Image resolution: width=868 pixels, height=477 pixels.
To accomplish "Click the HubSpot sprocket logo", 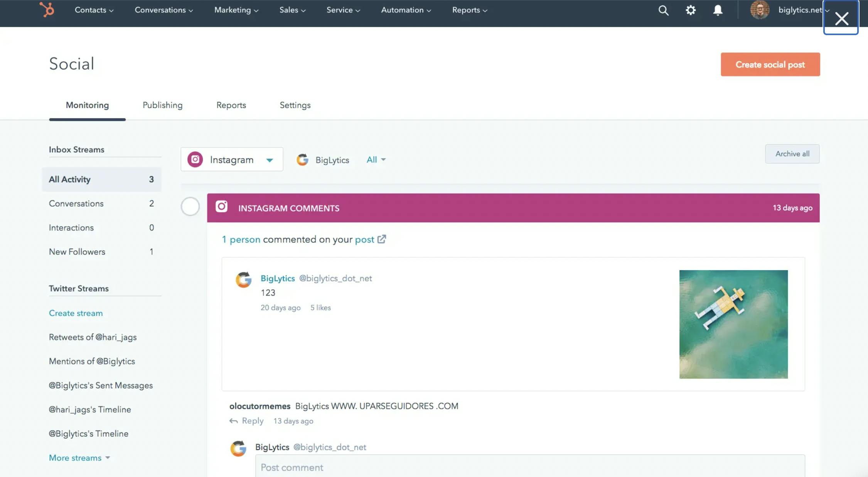I will [46, 10].
